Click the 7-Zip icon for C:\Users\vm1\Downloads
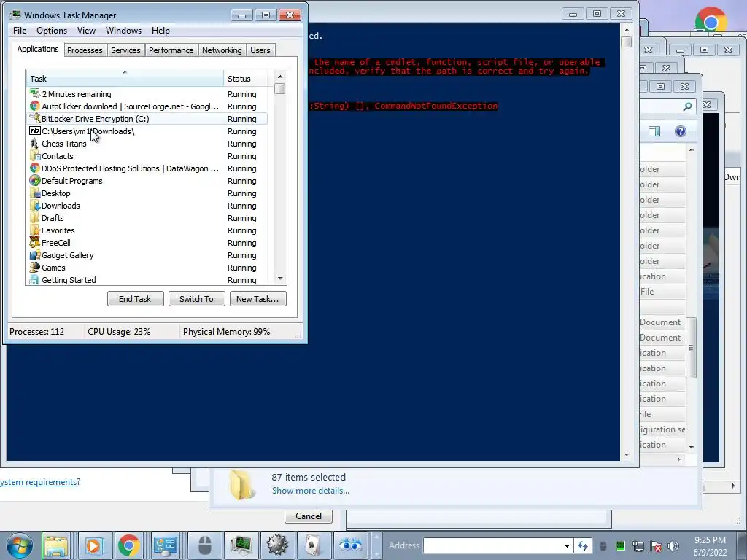The height and width of the screenshot is (560, 747). 34,131
